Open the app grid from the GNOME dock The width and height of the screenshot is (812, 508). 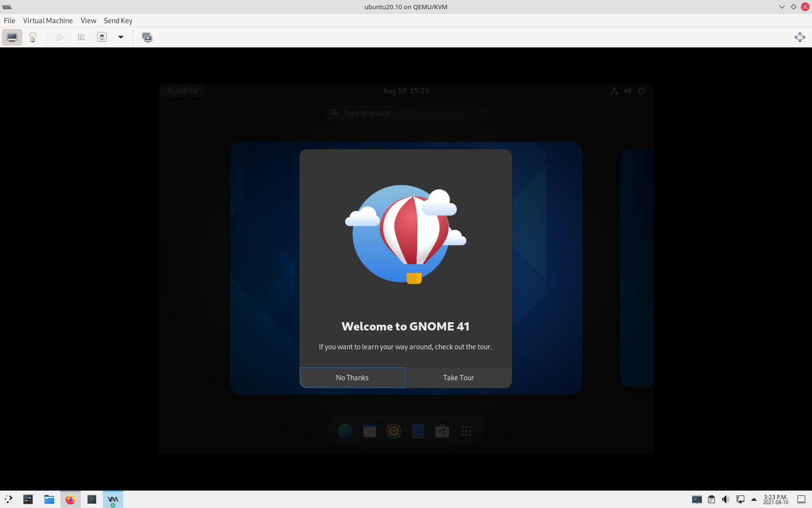tap(466, 431)
